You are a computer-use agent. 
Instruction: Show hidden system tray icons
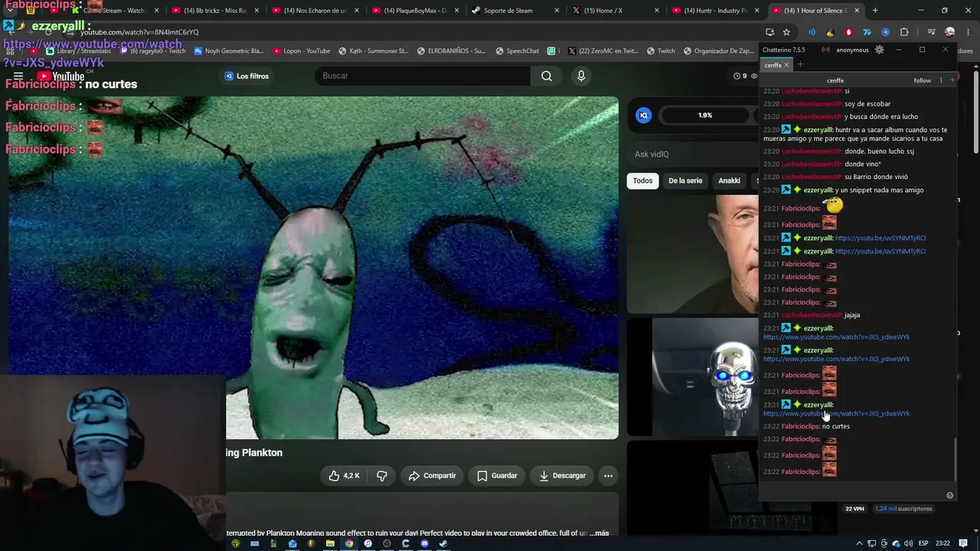coord(859,543)
